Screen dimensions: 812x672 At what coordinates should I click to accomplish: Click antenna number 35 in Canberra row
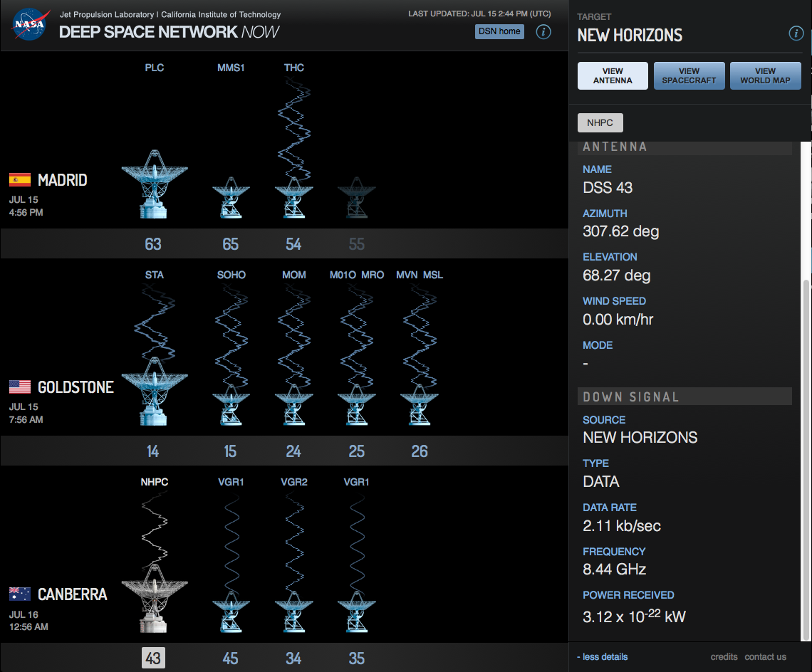tap(357, 658)
